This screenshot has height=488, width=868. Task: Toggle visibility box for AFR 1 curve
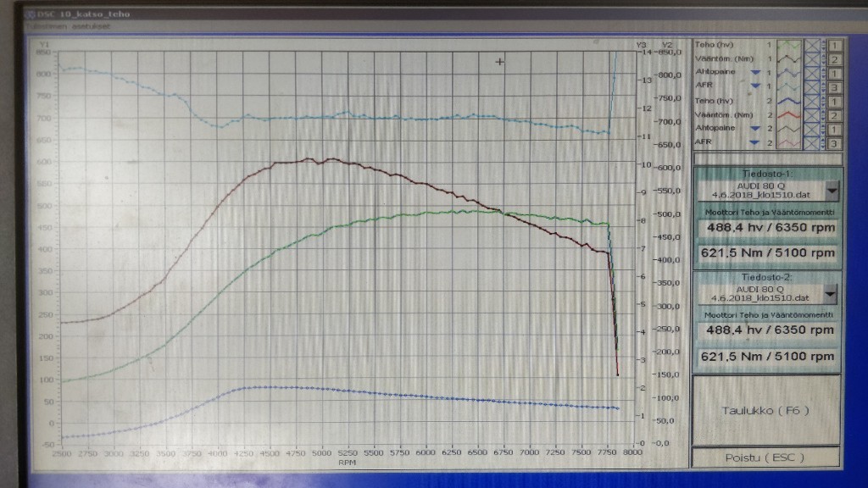tap(812, 86)
